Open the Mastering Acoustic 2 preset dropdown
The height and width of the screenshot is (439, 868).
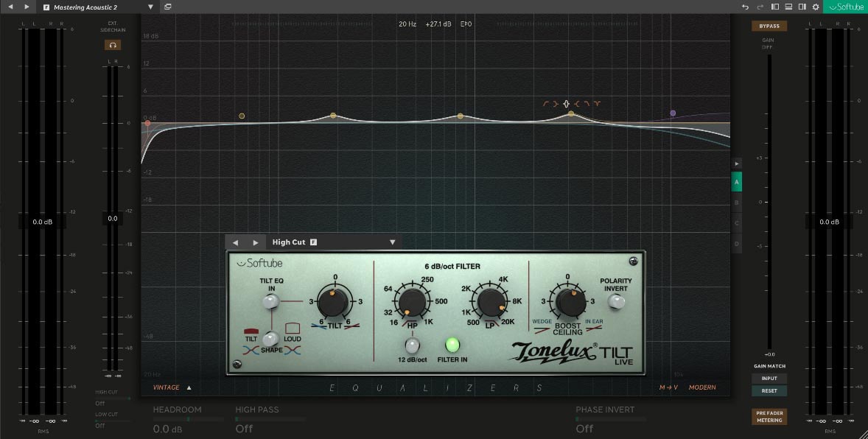click(150, 7)
